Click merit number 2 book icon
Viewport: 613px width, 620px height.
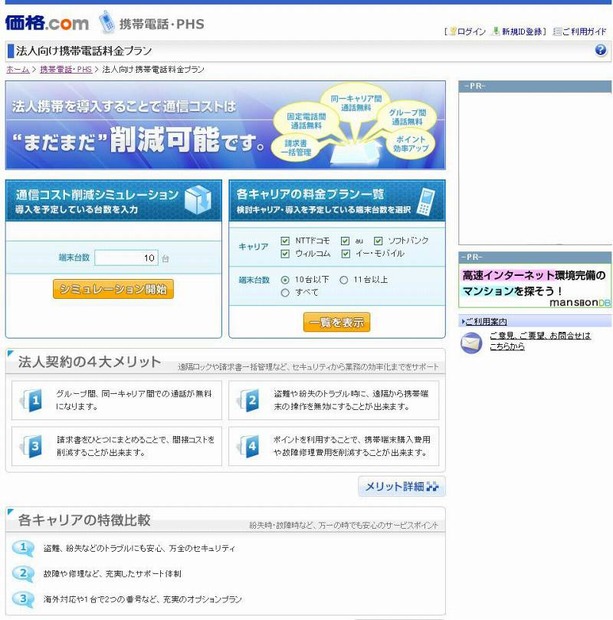(x=248, y=400)
